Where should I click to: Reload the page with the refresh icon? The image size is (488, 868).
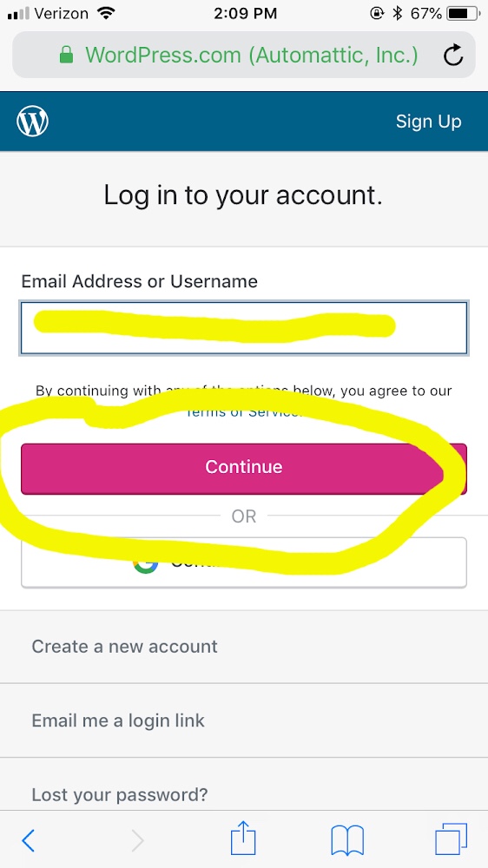point(453,55)
